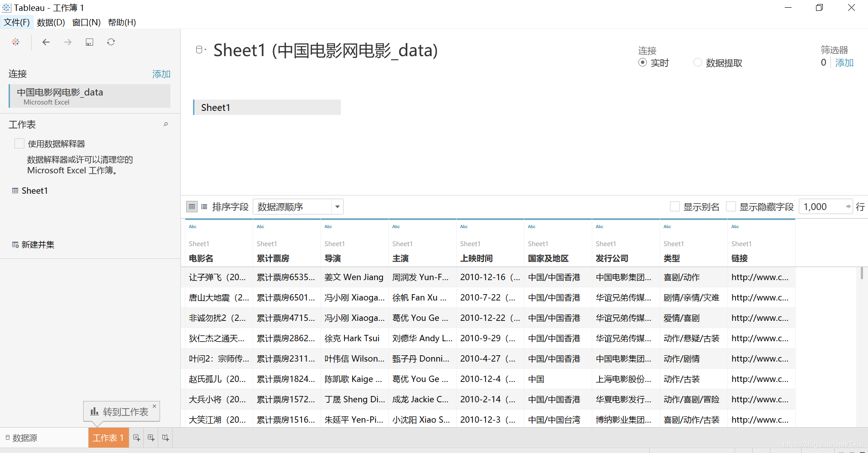Click 添加 link under 筛选器
The height and width of the screenshot is (453, 868).
(x=844, y=62)
